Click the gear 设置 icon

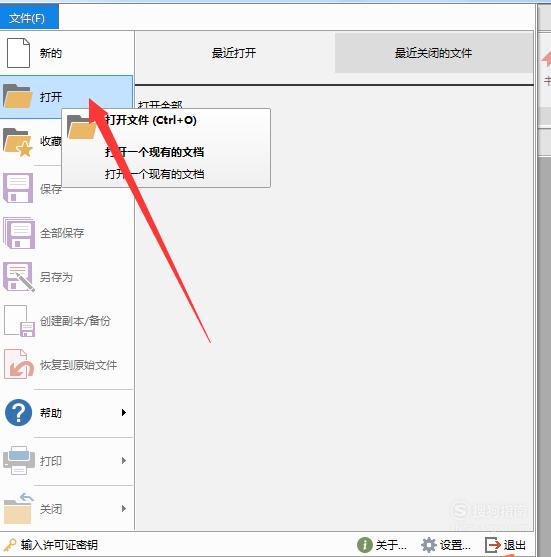[x=428, y=545]
